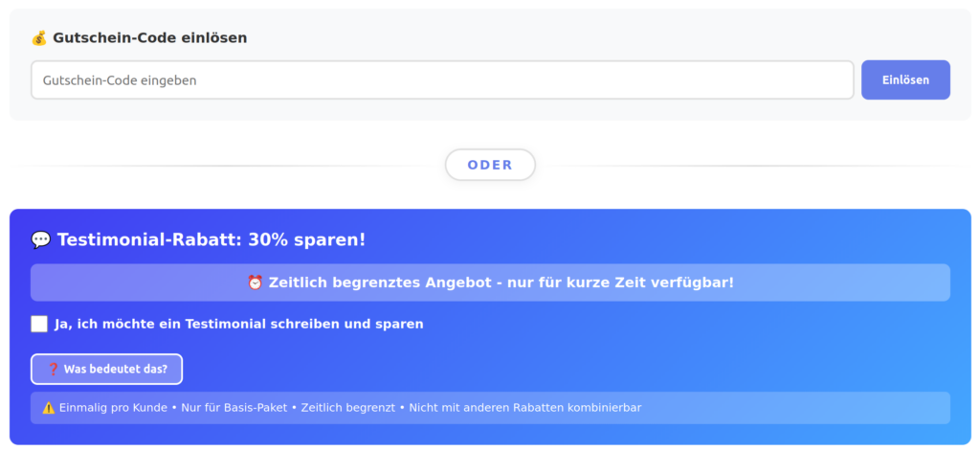Viewport: 980px width, 451px height.
Task: Click the alarm clock icon
Action: (x=256, y=282)
